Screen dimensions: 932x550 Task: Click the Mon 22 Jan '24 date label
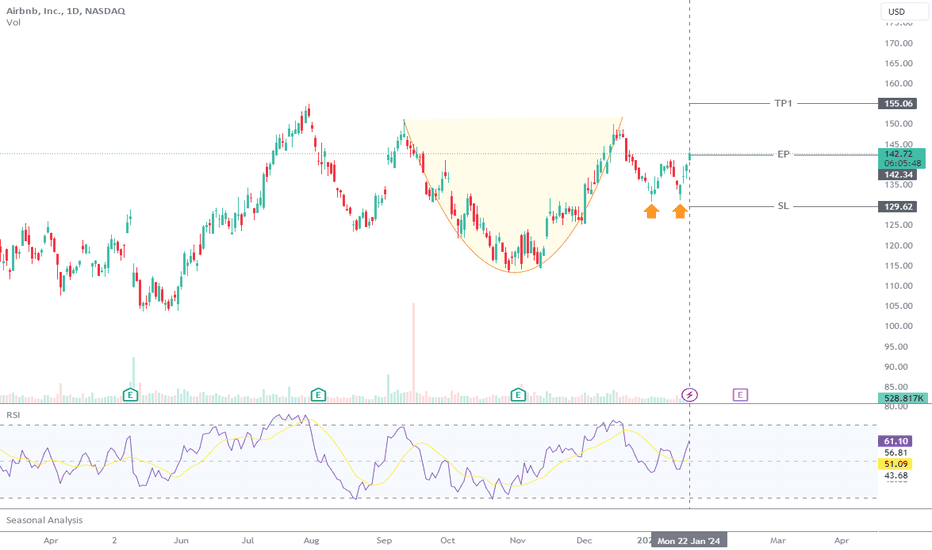point(688,540)
